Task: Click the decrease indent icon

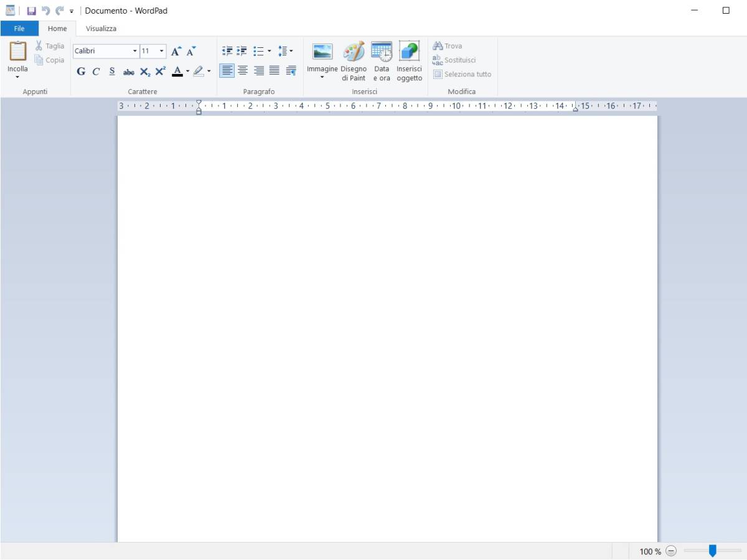Action: (x=227, y=51)
